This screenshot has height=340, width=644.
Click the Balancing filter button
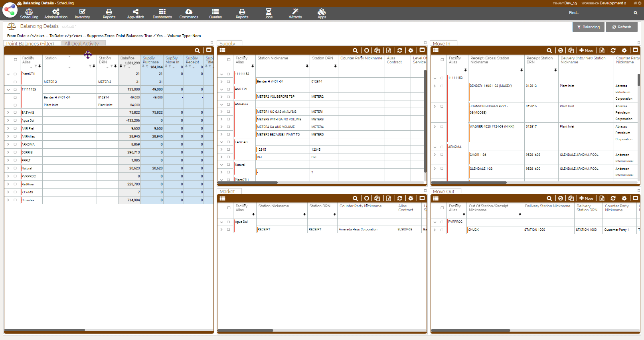[x=588, y=27]
